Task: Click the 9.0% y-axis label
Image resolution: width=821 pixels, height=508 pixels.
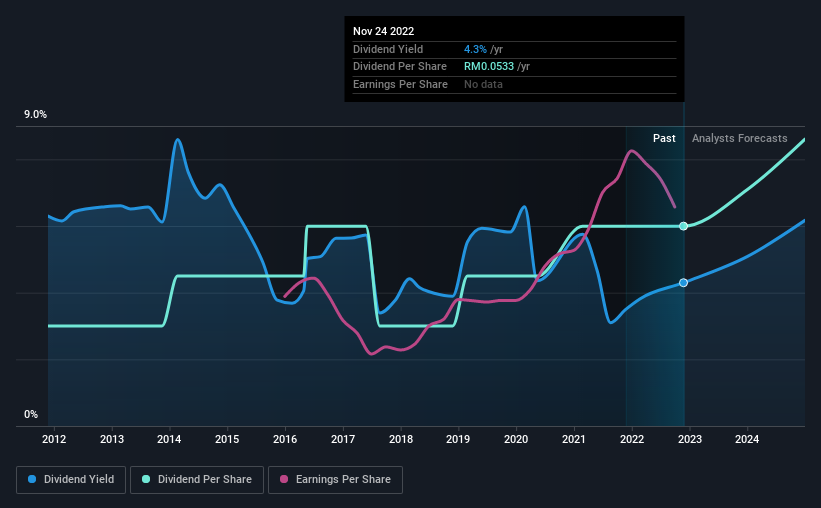Action: pyautogui.click(x=35, y=114)
